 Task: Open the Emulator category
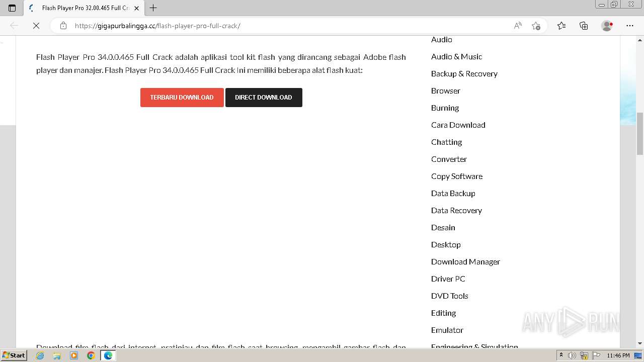tap(447, 330)
